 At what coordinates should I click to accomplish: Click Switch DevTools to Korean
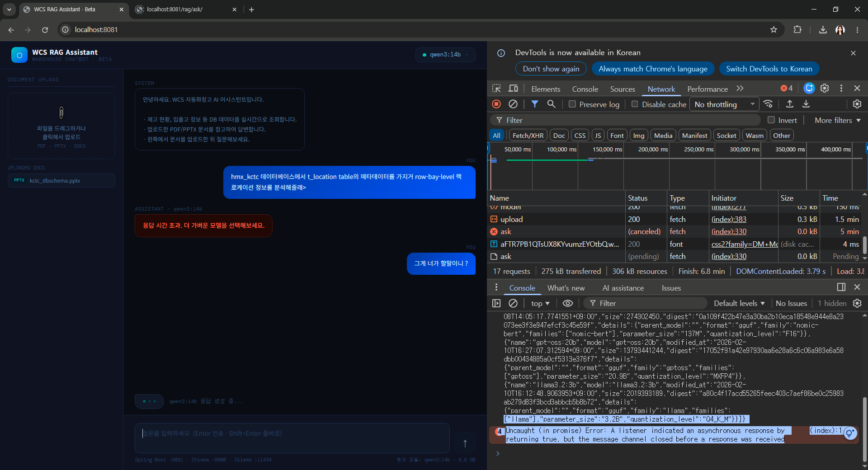point(769,69)
